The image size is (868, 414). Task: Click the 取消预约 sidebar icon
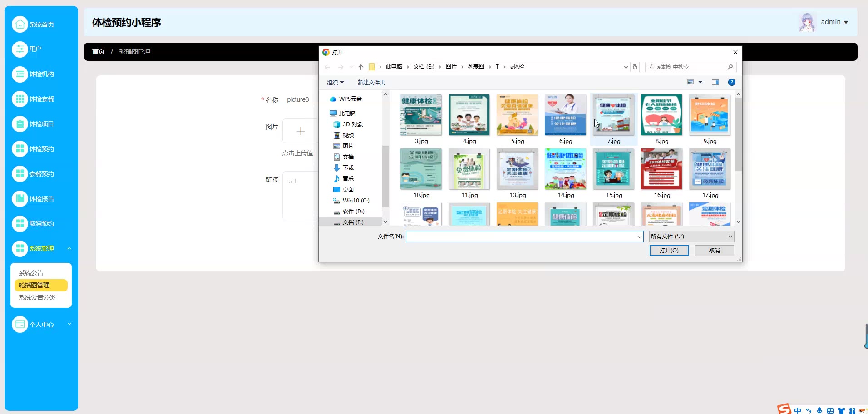tap(20, 223)
